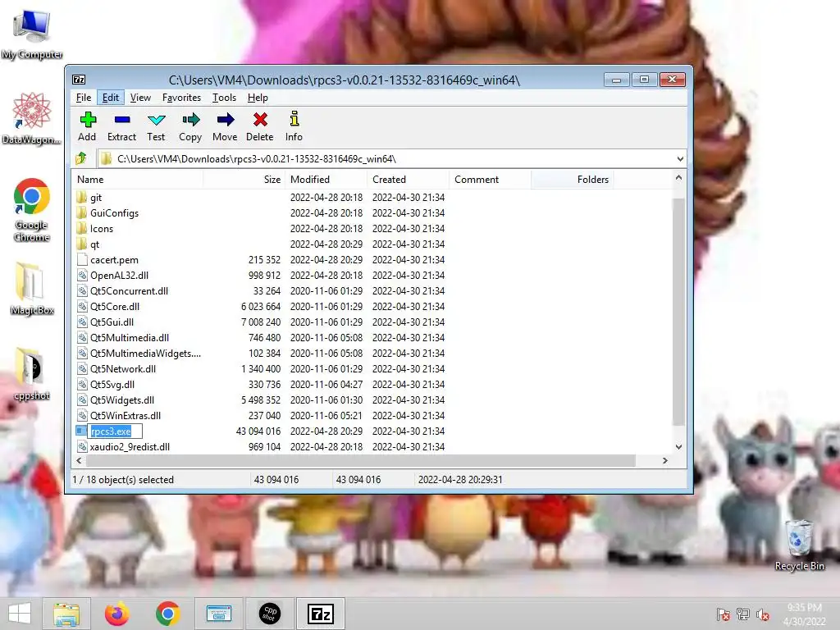
Task: Click the 7-Zip taskbar button
Action: (x=321, y=614)
